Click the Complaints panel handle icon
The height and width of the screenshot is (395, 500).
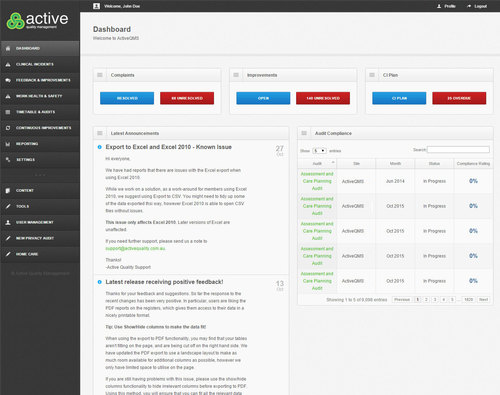pos(100,75)
